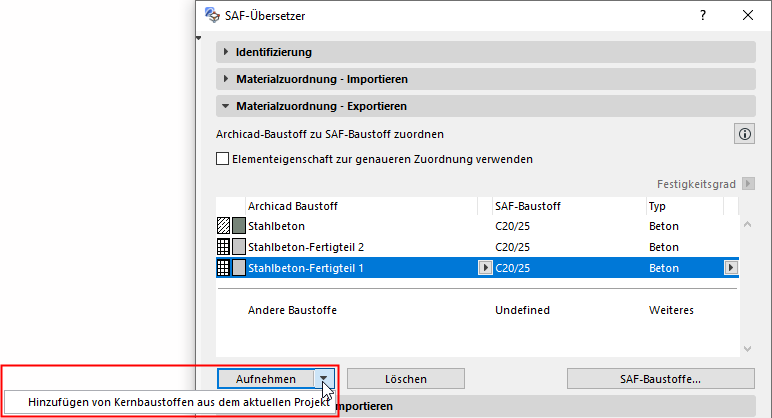This screenshot has width=772, height=418.
Task: Click the Festigkeitsgrad arrow button
Action: (x=747, y=184)
